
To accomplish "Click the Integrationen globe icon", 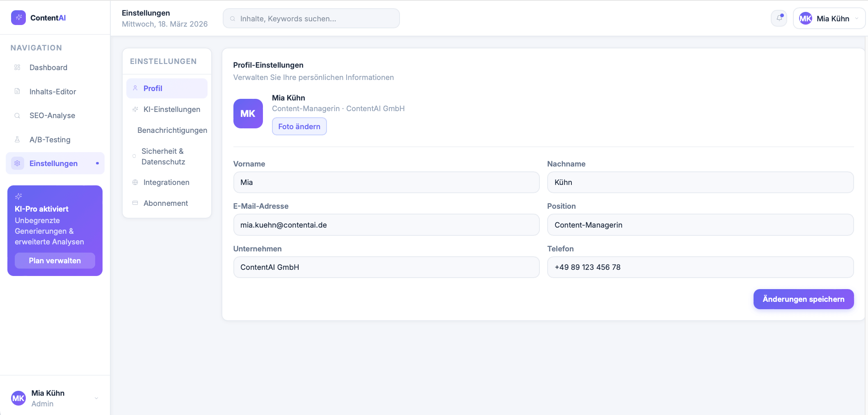I will [x=135, y=182].
